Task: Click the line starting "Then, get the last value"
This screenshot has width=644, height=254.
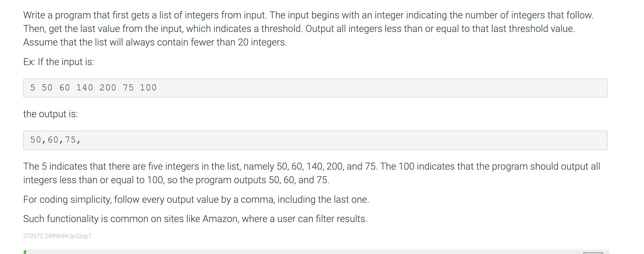Action: [x=299, y=29]
